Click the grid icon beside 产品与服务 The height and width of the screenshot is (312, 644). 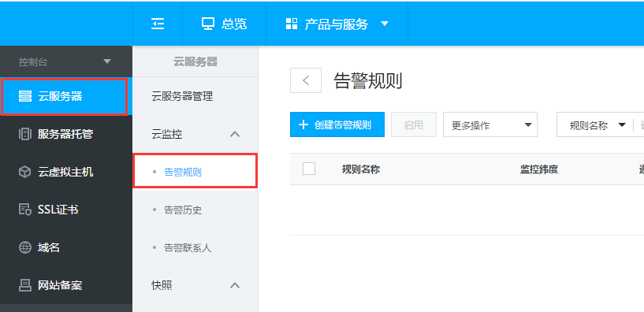click(x=291, y=24)
